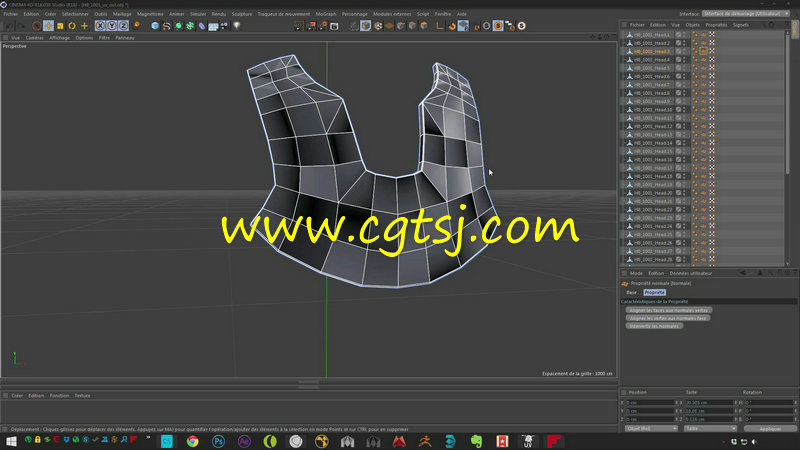Click the coordinate system orange ball icon
Viewport: 800px width, 450px height.
[x=137, y=26]
